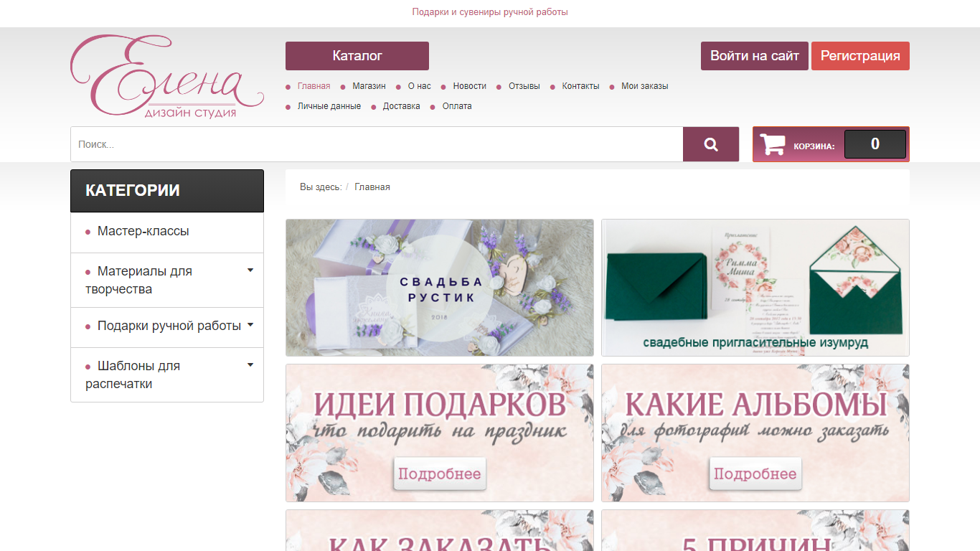Viewport: 980px width, 551px height.
Task: Open Доставка menu item
Action: pyautogui.click(x=402, y=106)
